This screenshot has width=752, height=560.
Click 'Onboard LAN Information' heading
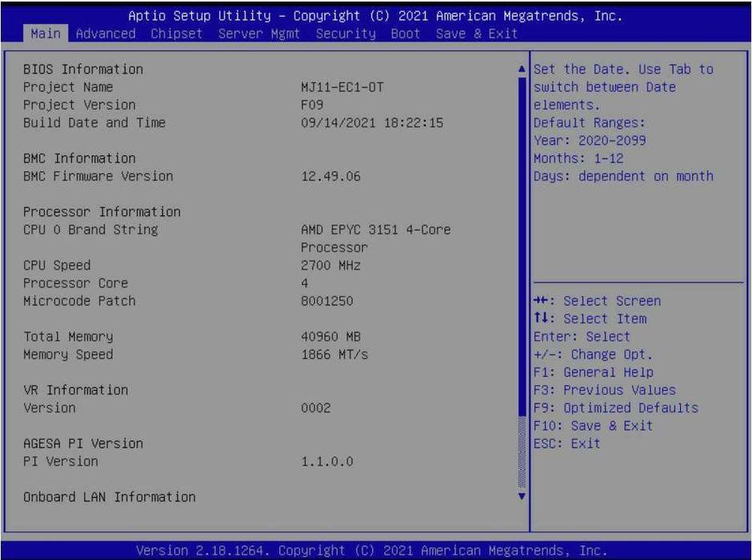tap(110, 497)
